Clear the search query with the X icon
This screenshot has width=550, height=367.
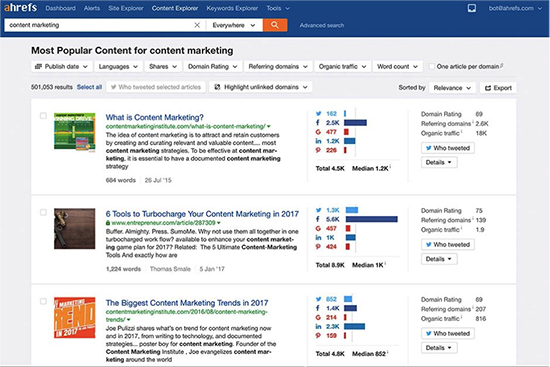197,25
